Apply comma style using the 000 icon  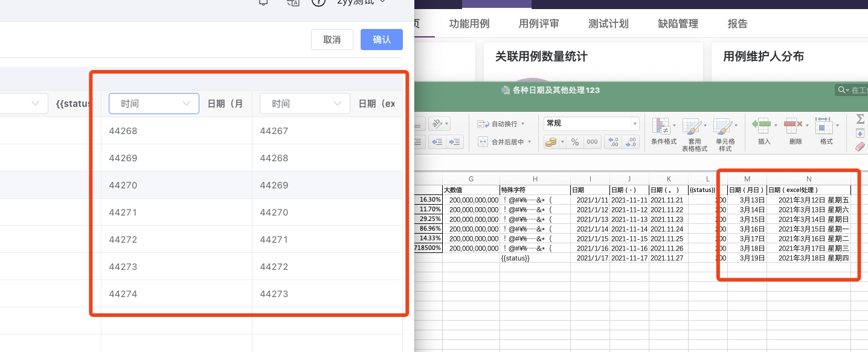[x=592, y=142]
